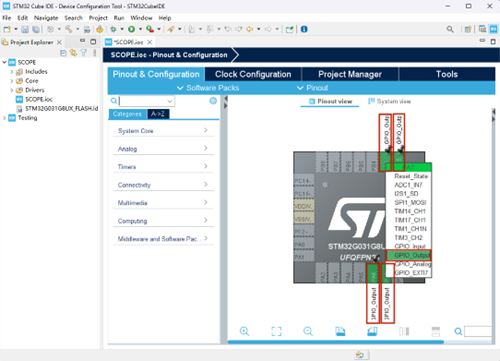Expand the System Core category
Screen dimensions: 500x361
(163, 131)
